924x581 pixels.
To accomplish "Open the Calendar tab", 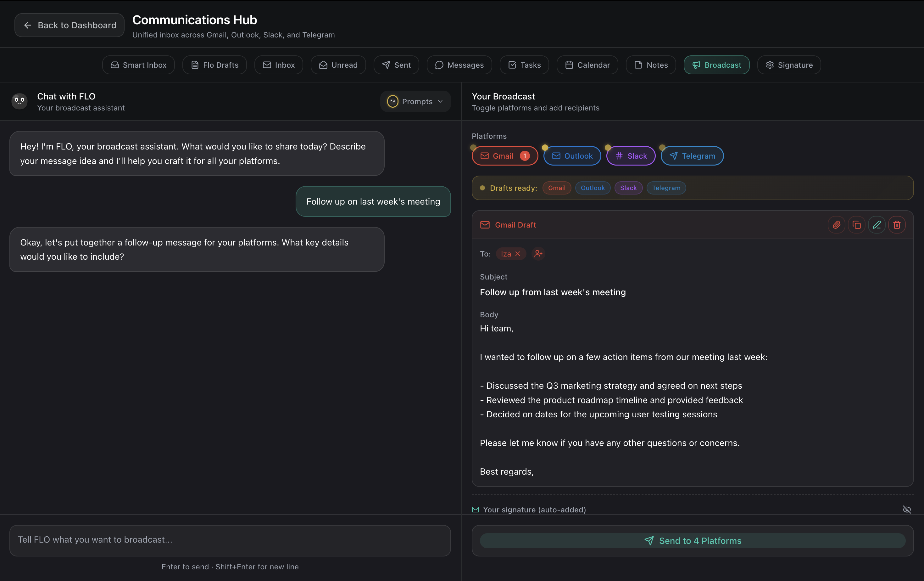I will 587,65.
